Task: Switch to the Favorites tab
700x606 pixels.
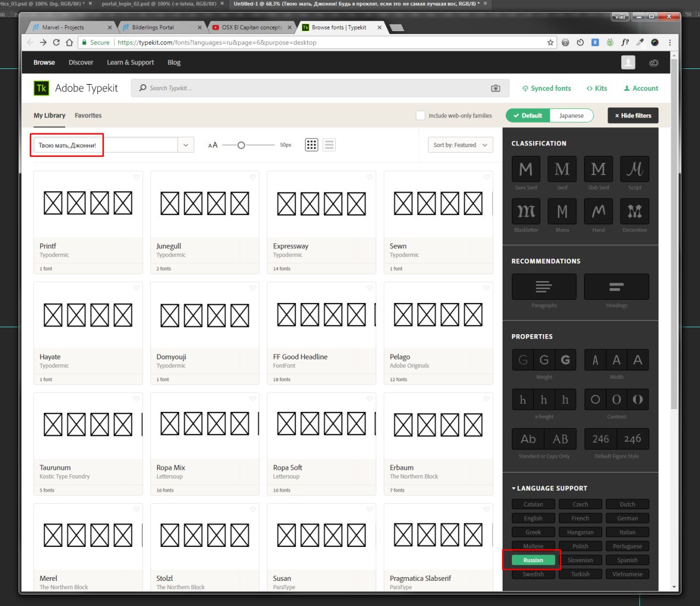Action: [x=88, y=115]
